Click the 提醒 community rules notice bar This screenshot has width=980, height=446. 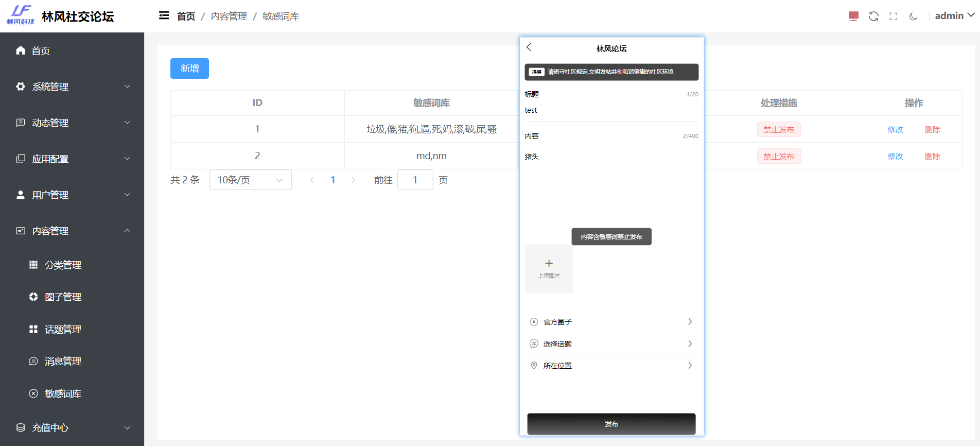click(x=611, y=72)
